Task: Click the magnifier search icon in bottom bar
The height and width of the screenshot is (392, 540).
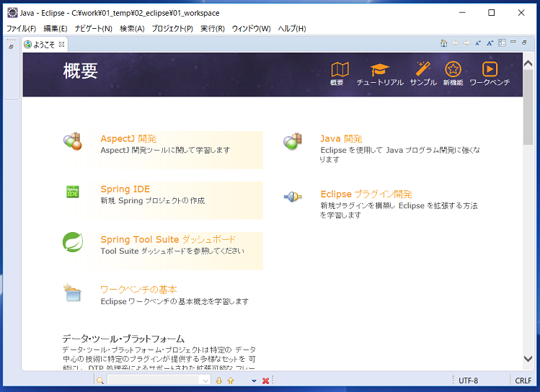Action: [x=100, y=380]
